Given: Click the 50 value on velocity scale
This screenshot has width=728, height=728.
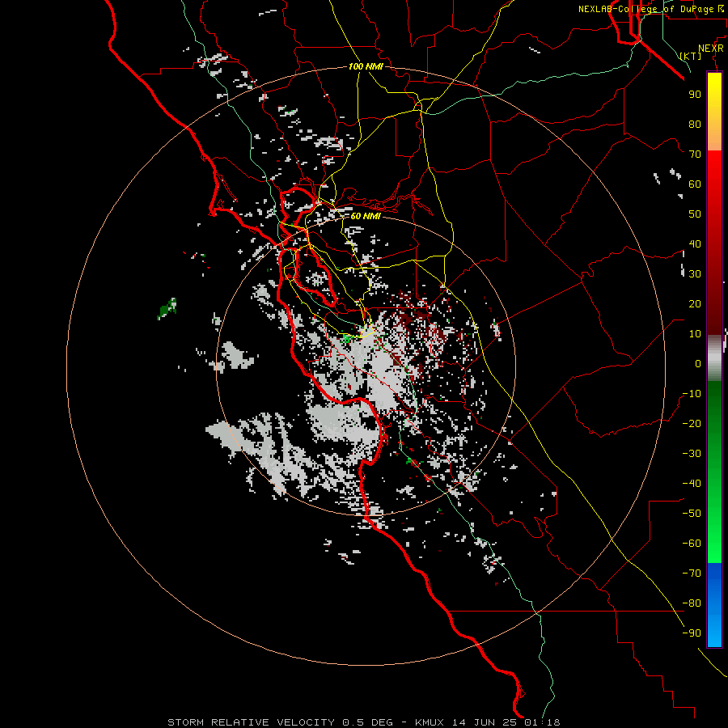Looking at the screenshot, I should pos(695,214).
